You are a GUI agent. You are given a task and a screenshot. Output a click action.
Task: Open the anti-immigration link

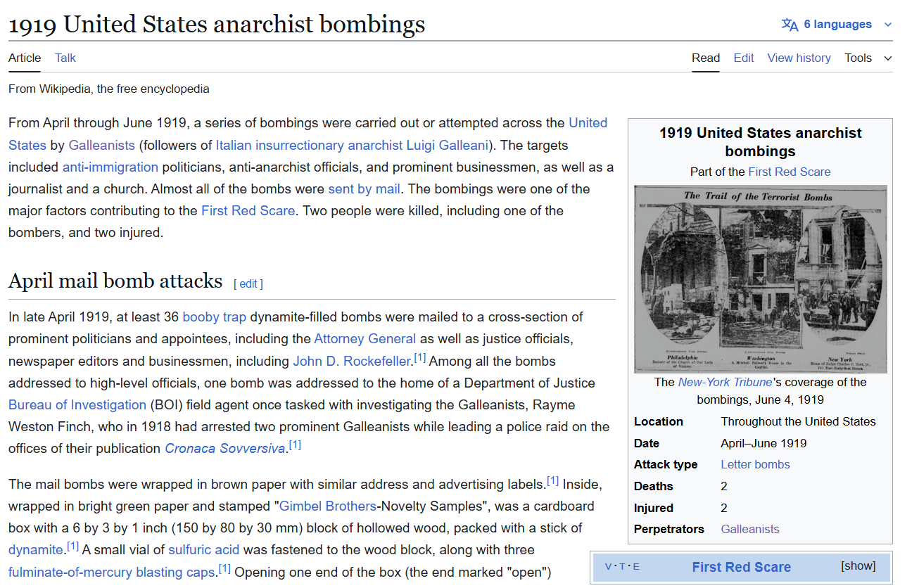pos(110,167)
